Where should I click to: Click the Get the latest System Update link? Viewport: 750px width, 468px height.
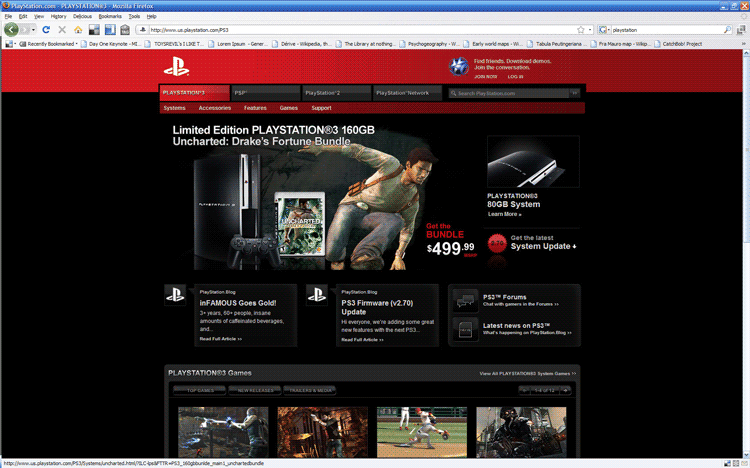coord(543,243)
